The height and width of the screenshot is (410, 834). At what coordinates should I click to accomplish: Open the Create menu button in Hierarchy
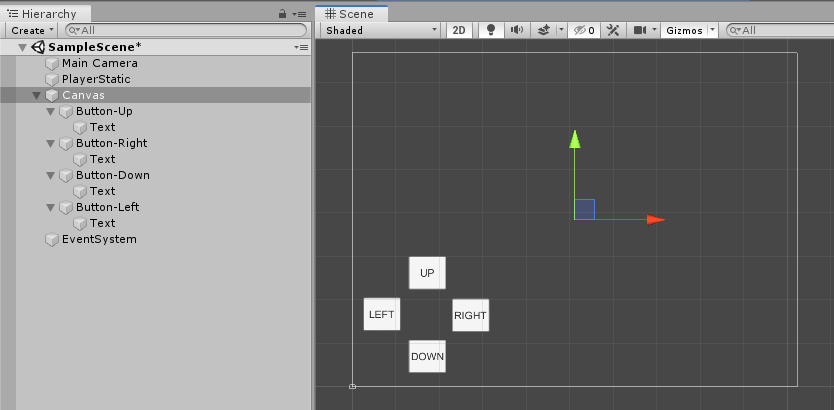pos(32,30)
